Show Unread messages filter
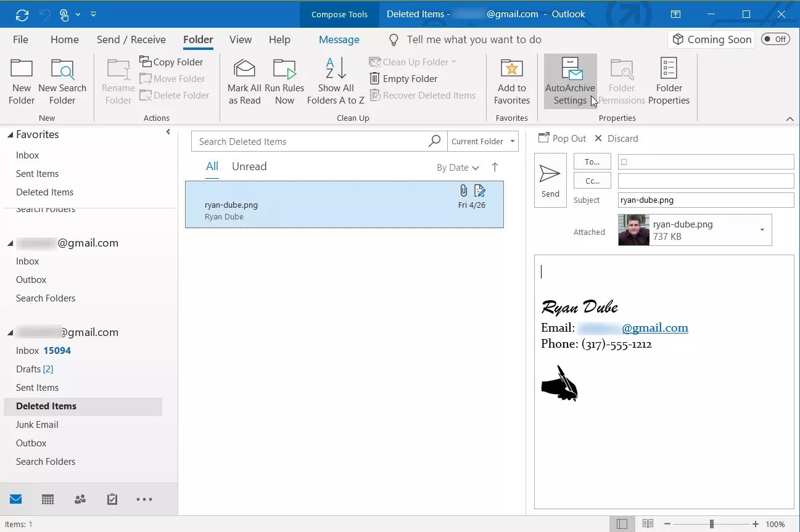The width and height of the screenshot is (800, 532). coord(249,166)
